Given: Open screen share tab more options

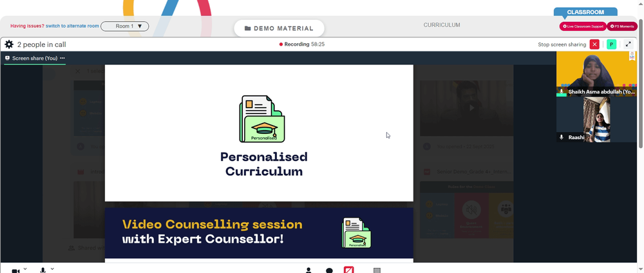Looking at the screenshot, I should click(62, 59).
